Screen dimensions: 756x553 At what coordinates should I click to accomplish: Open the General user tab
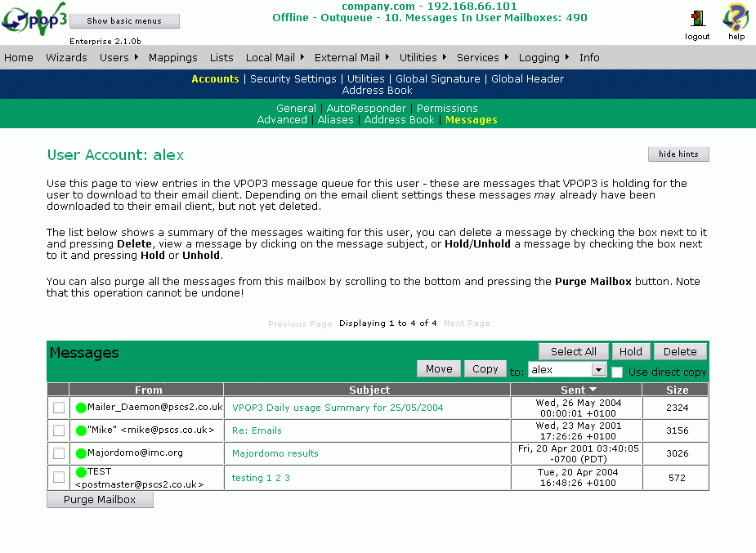coord(296,108)
